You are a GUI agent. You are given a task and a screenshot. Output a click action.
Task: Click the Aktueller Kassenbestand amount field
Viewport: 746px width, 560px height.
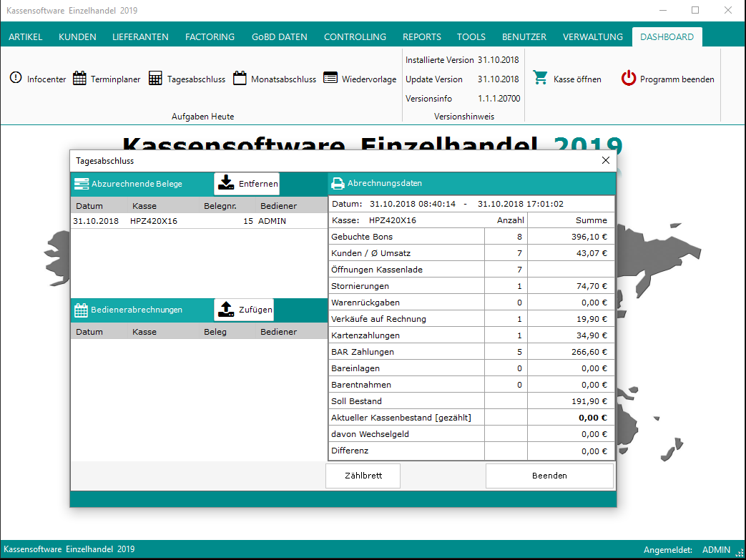(571, 418)
